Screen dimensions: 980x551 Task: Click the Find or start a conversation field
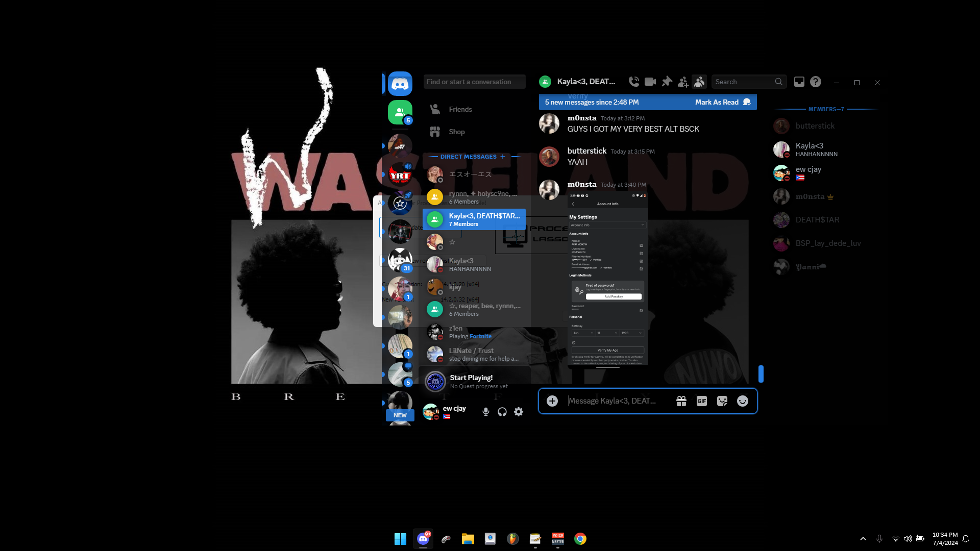pos(474,82)
